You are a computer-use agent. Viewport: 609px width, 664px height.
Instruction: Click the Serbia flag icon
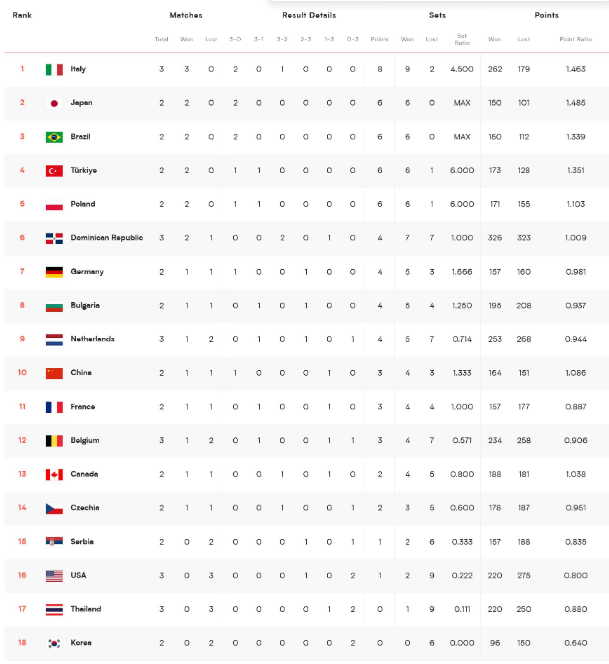tap(54, 542)
